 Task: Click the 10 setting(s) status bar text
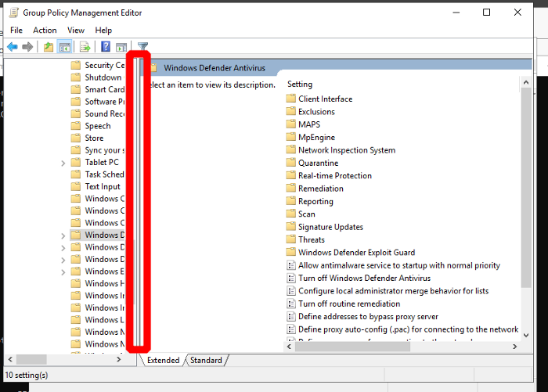[x=27, y=376]
